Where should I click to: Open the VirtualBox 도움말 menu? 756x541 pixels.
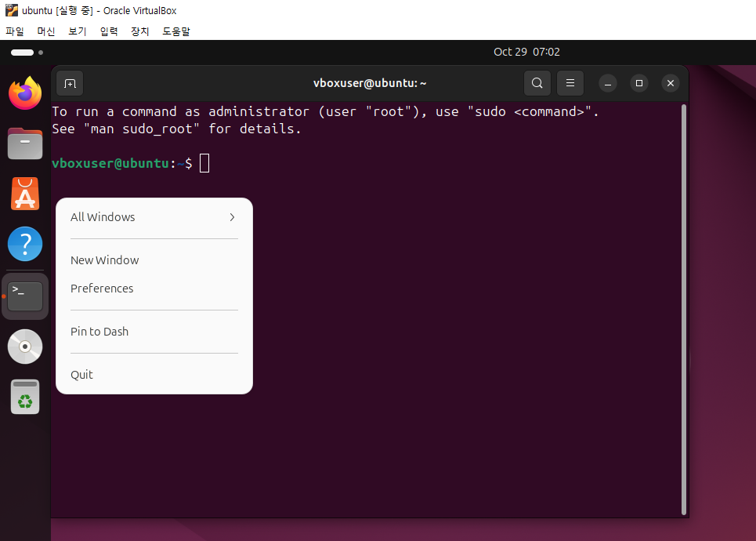[x=176, y=31]
